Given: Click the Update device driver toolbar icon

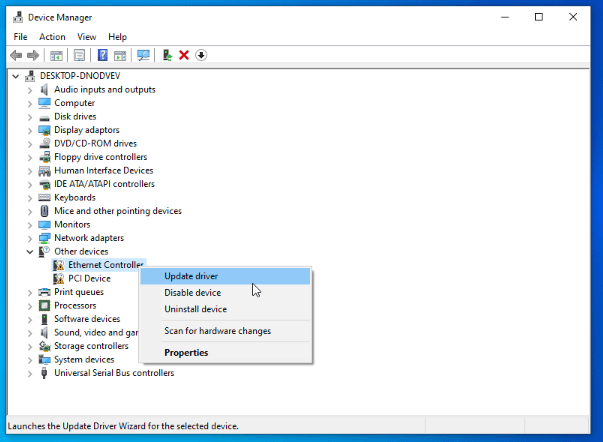Looking at the screenshot, I should (167, 55).
